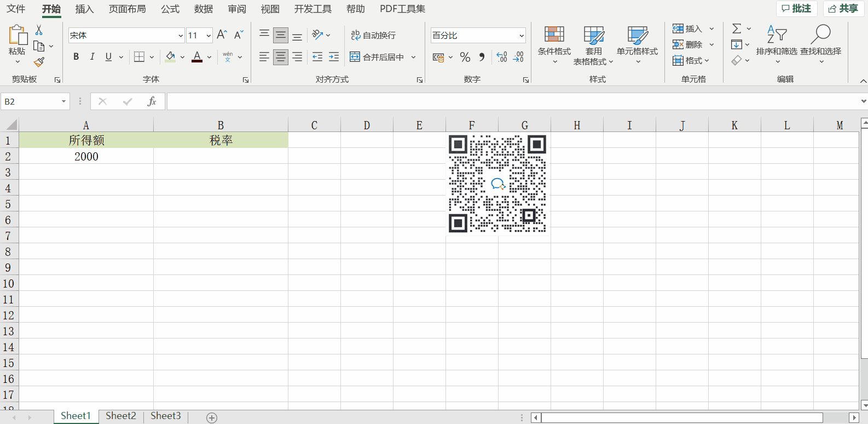
Task: Open the 文件 File menu
Action: pos(16,9)
